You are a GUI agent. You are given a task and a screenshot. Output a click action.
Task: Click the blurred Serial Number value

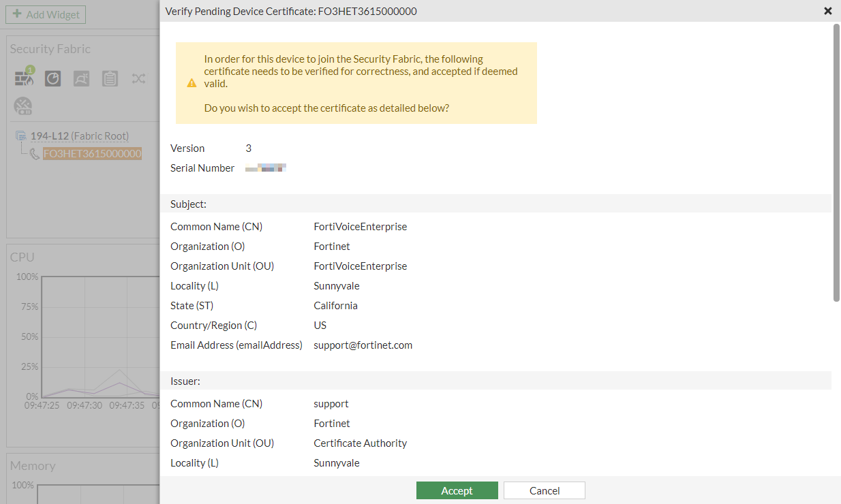(265, 168)
